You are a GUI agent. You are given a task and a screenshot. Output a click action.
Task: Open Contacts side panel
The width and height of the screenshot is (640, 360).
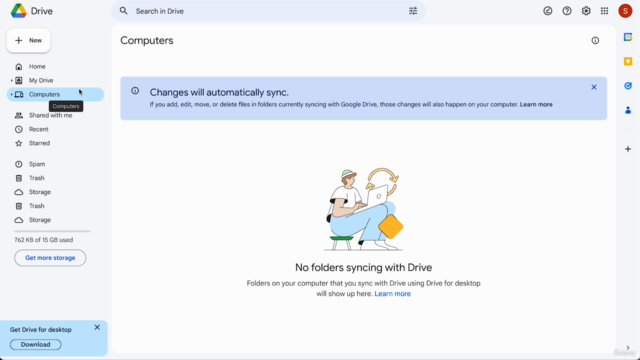point(628,110)
